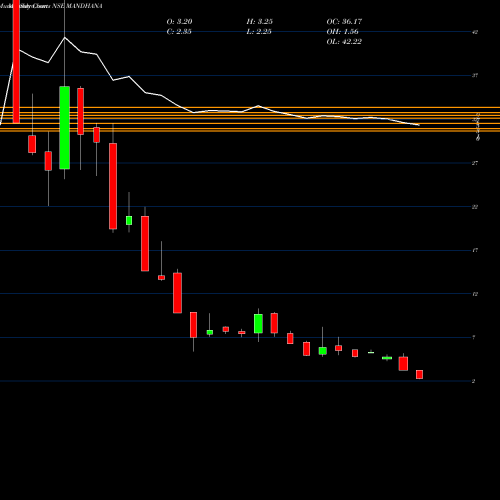Select the close value C: 2.35

[x=179, y=32]
